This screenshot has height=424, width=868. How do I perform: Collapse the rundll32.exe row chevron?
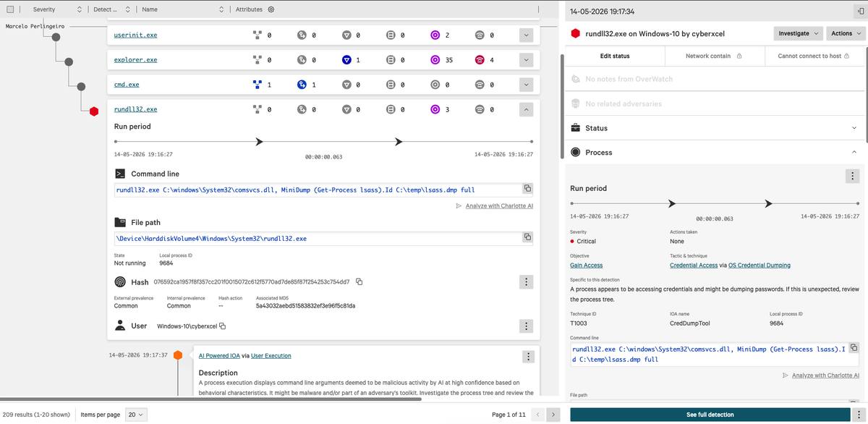pyautogui.click(x=527, y=110)
